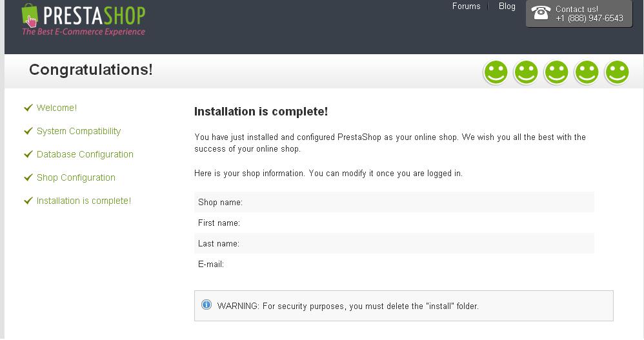Screen dimensions: 644x340
Task: Click the Shop name information row
Action: coord(394,202)
